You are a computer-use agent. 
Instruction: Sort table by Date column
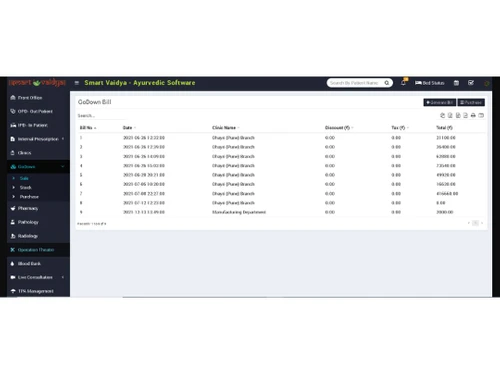tap(129, 128)
